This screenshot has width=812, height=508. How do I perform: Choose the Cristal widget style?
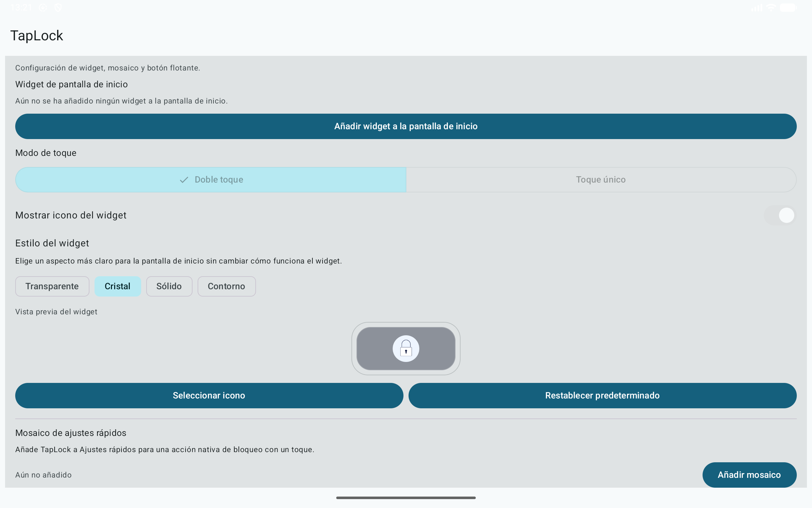(x=117, y=286)
